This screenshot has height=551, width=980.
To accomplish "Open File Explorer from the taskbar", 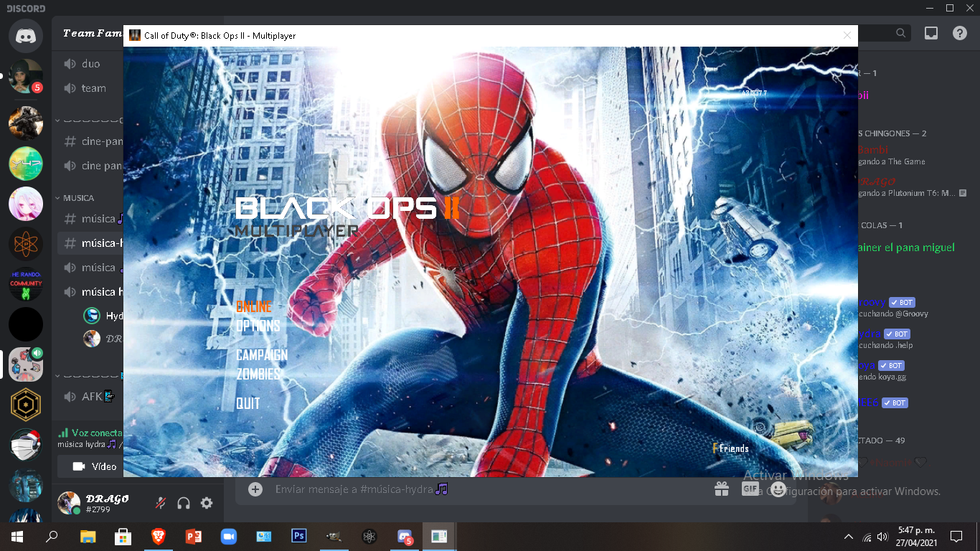I will pyautogui.click(x=88, y=536).
